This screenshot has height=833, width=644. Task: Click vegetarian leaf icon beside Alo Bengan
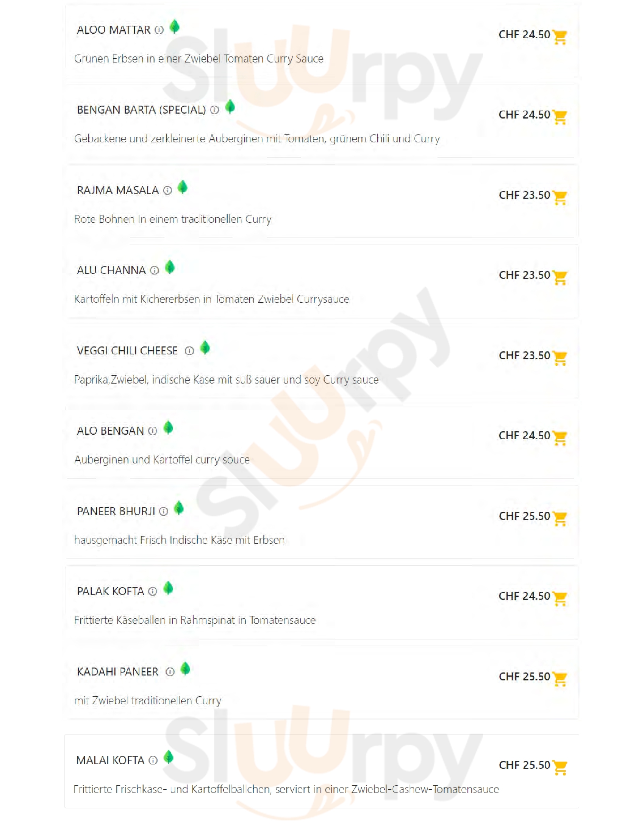168,428
